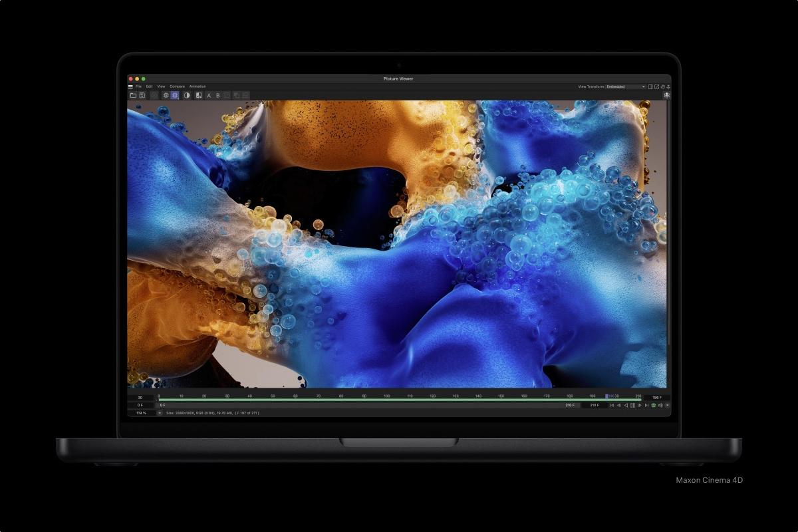The height and width of the screenshot is (532, 798).
Task: Toggle the highlighted blue toolbar button
Action: pyautogui.click(x=175, y=96)
